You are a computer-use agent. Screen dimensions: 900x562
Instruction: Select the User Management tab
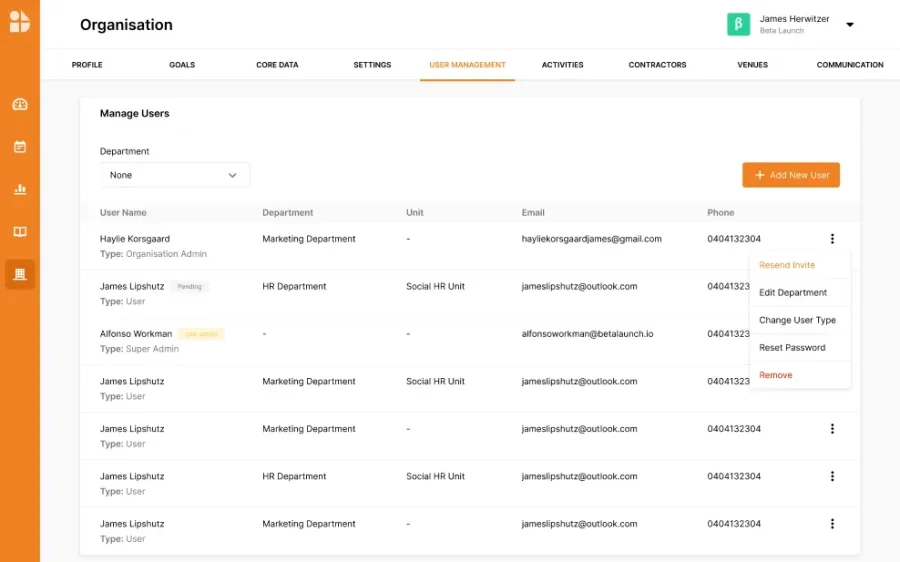467,65
